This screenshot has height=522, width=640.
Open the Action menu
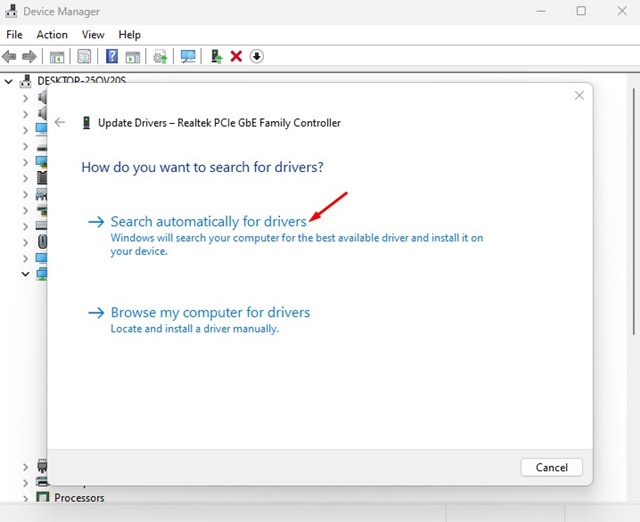click(x=52, y=35)
